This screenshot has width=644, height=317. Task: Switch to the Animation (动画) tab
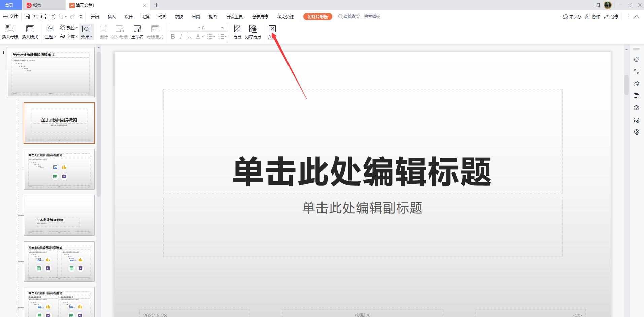162,17
